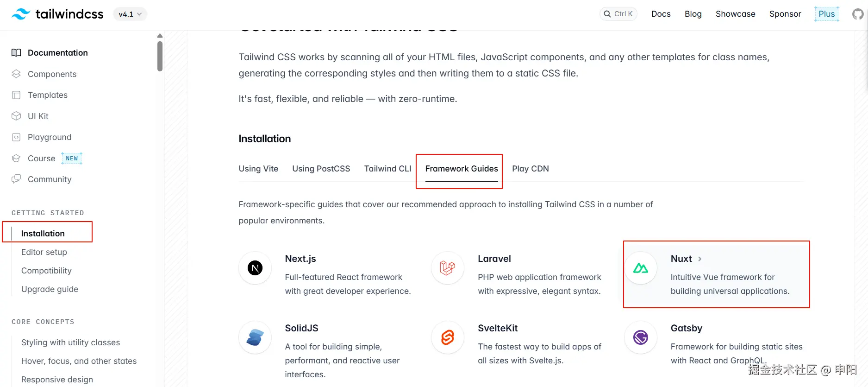Click the Next.js framework icon

tap(255, 268)
